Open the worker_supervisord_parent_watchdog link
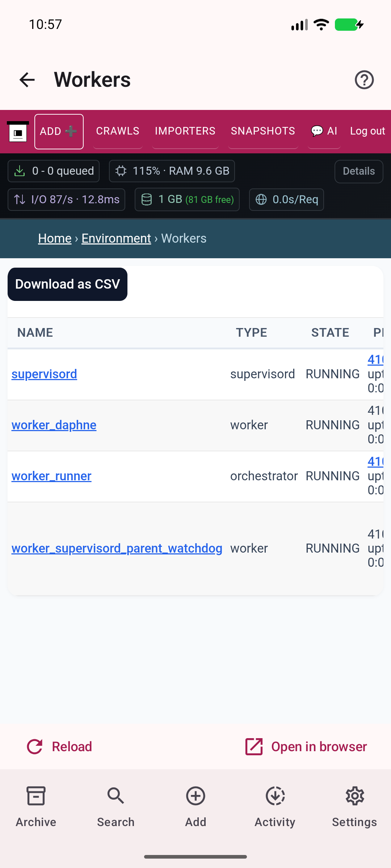This screenshot has width=391, height=868. coord(117,548)
